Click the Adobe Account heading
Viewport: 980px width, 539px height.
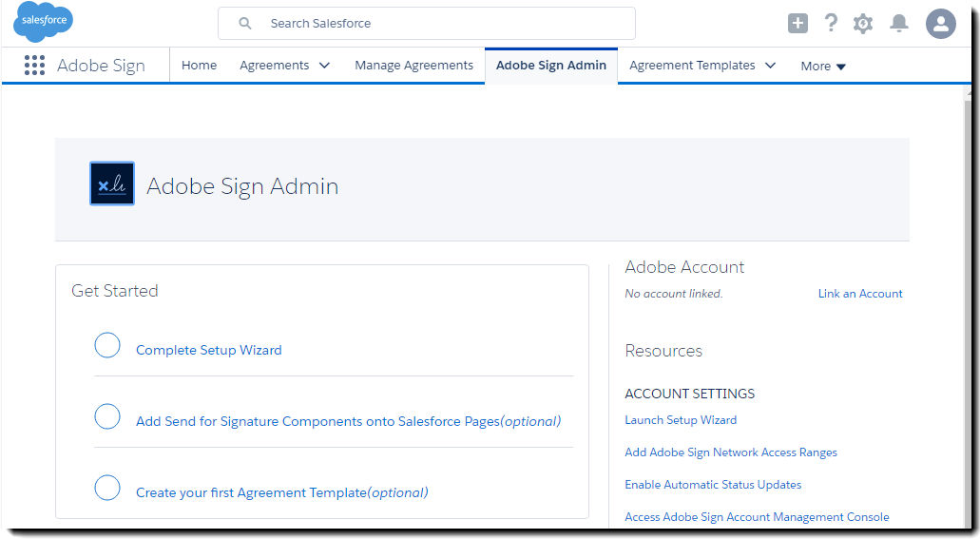(684, 267)
